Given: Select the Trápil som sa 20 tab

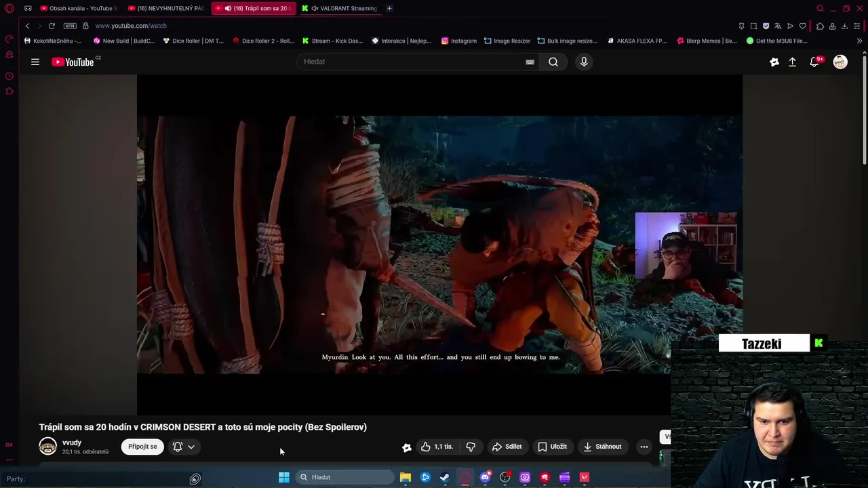Looking at the screenshot, I should point(254,8).
